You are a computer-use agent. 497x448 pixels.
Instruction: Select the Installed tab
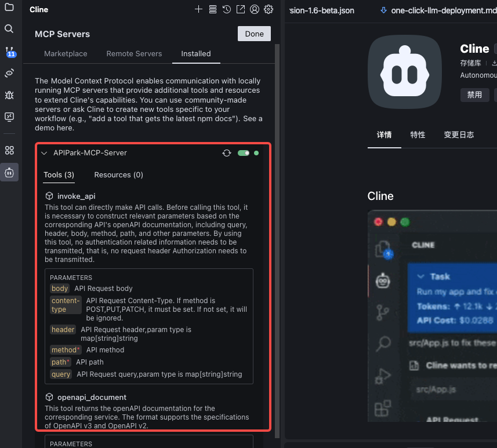196,54
